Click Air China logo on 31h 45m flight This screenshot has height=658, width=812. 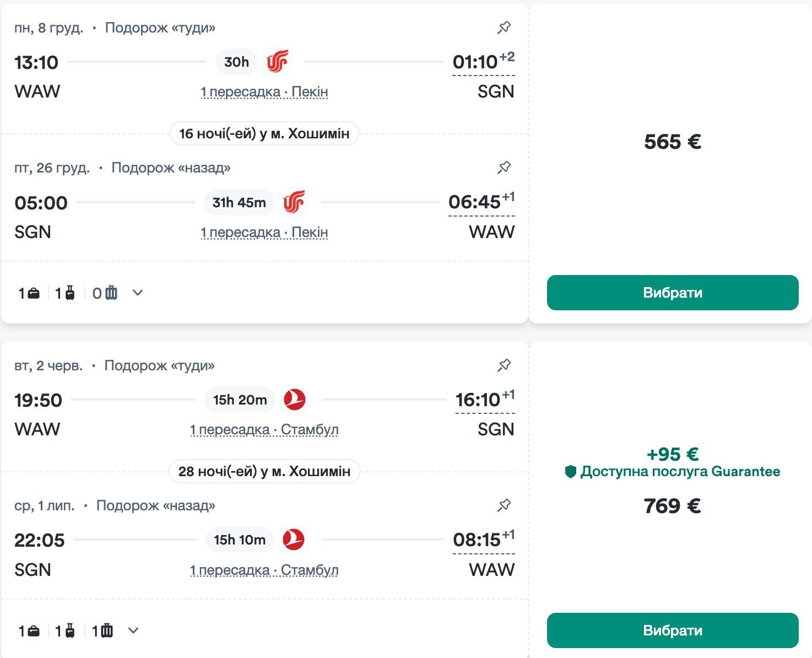294,202
